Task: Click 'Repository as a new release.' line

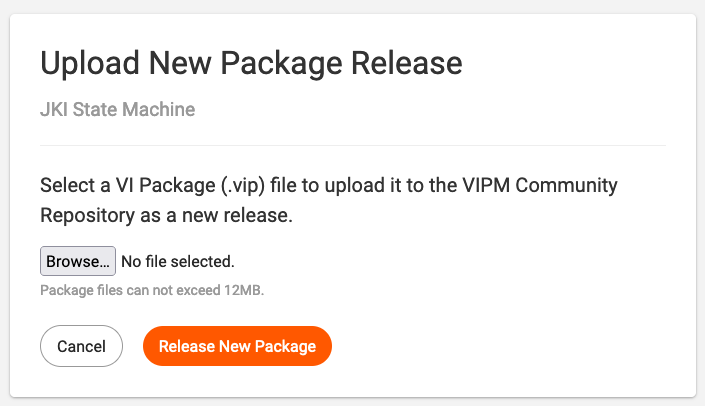Action: click(x=166, y=215)
